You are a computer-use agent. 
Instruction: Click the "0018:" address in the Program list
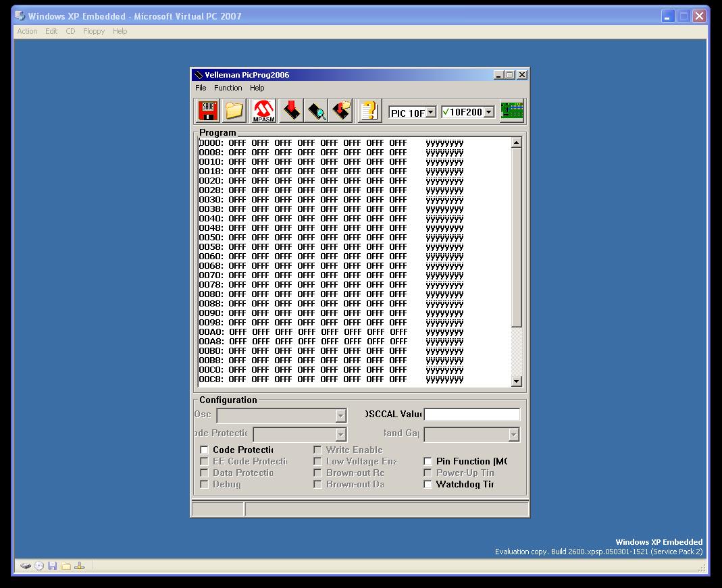211,171
